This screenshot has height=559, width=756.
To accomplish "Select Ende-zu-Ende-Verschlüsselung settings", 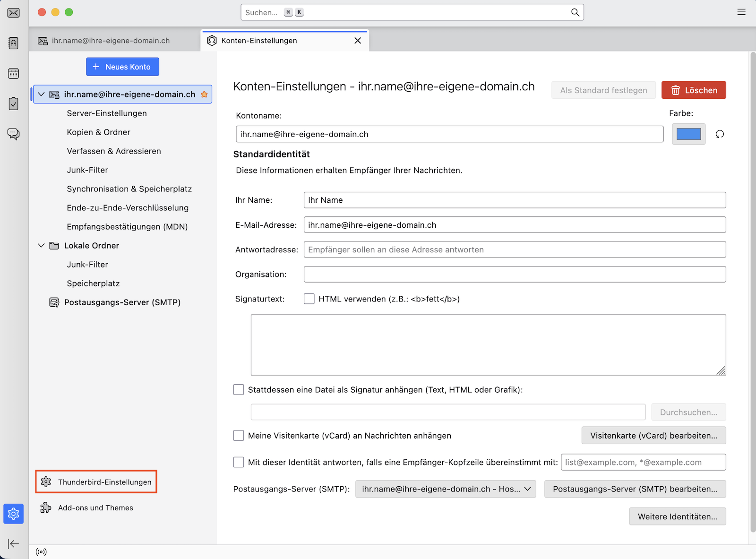I will (128, 208).
